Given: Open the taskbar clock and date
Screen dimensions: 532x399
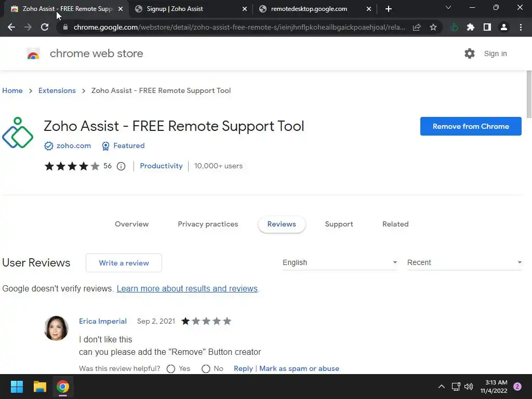Looking at the screenshot, I should (x=494, y=387).
